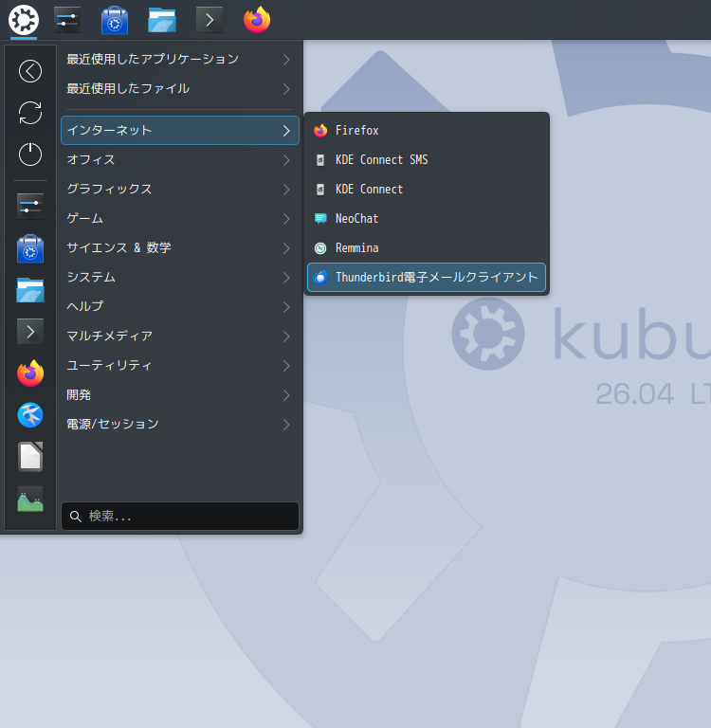Screen dimensions: 711x728
Task: Click the NeoChat chat bubble icon
Action: tap(320, 219)
